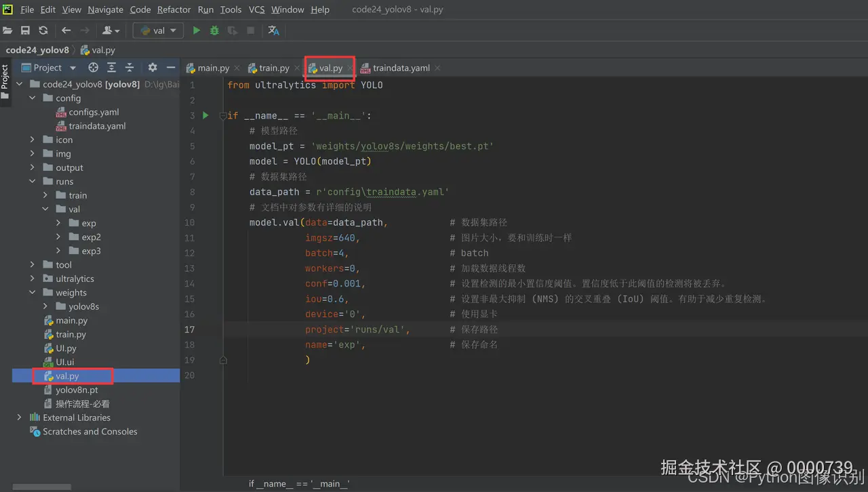This screenshot has height=492, width=868.
Task: Open the user account icon menu
Action: (x=110, y=30)
